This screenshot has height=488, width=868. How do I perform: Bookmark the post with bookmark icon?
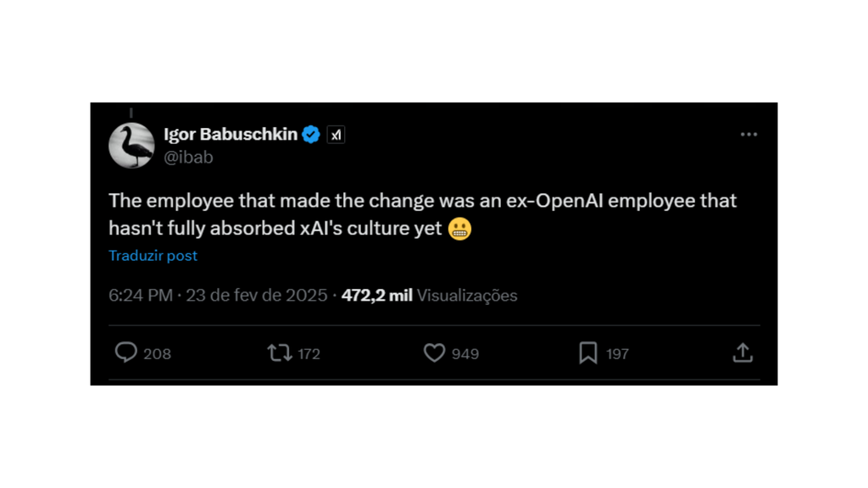pos(588,352)
